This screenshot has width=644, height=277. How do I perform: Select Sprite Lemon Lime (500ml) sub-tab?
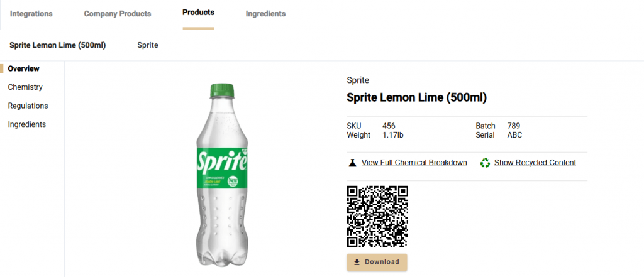[x=58, y=45]
